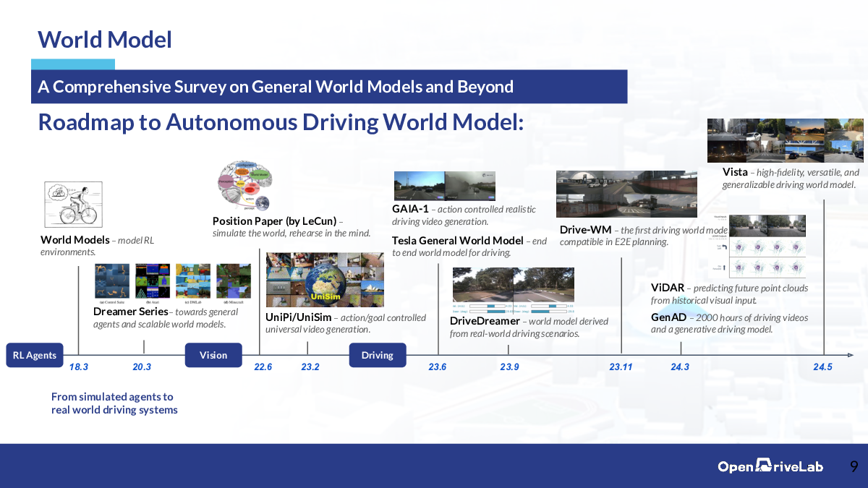Click the Comprehensive Survey banner heading
868x488 pixels.
tap(276, 87)
